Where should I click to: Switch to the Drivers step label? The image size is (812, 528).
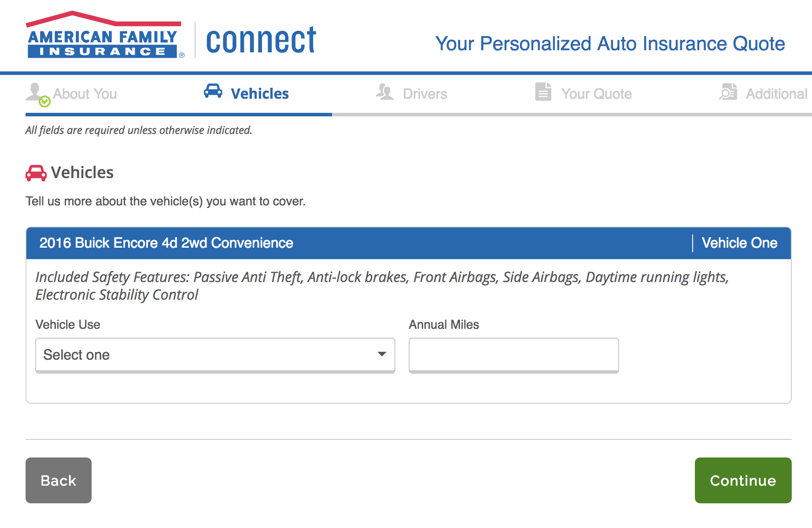[425, 94]
